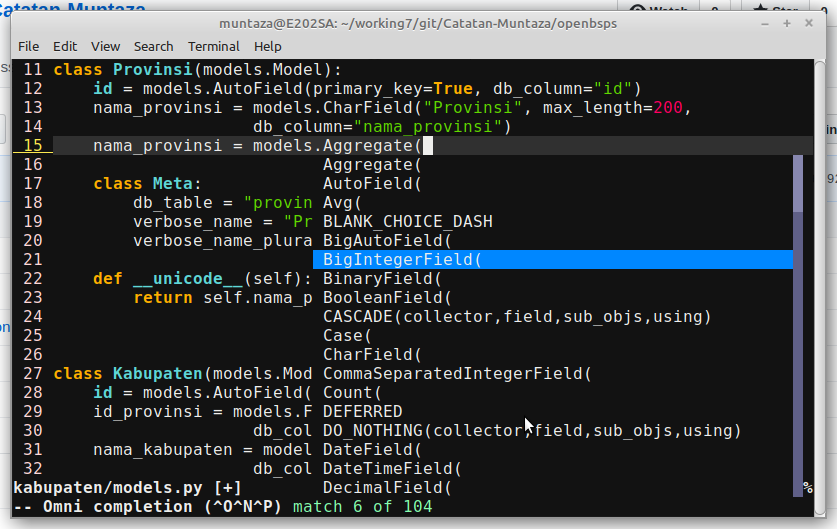Maximize the terminal window with plus icon
This screenshot has height=529, width=837.
787,23
